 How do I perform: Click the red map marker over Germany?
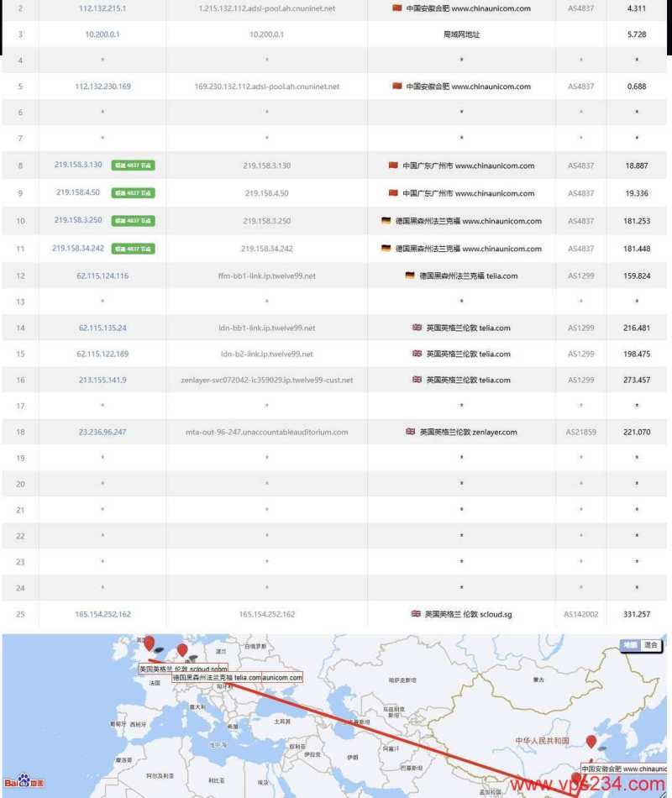tap(181, 650)
